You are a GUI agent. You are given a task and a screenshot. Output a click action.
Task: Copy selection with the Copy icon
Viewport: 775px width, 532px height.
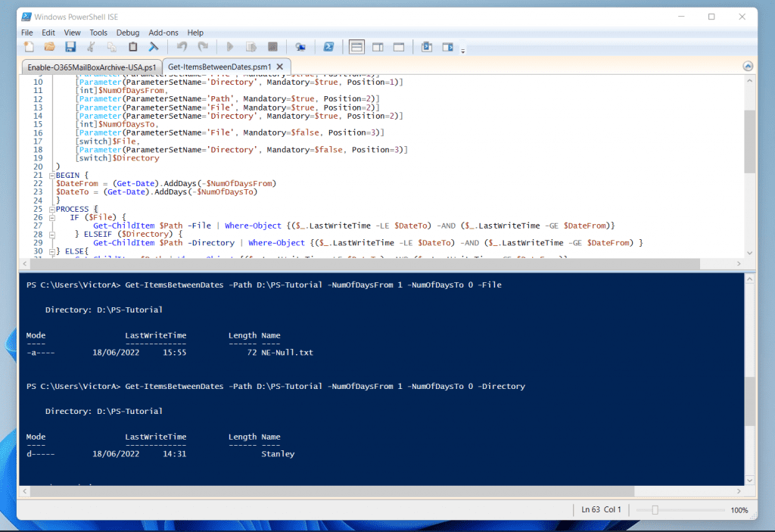pyautogui.click(x=112, y=47)
